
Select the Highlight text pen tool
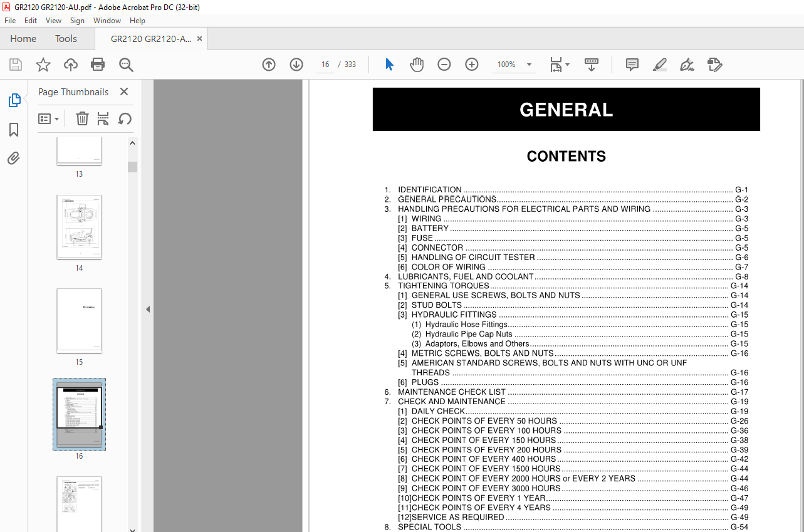click(x=659, y=65)
